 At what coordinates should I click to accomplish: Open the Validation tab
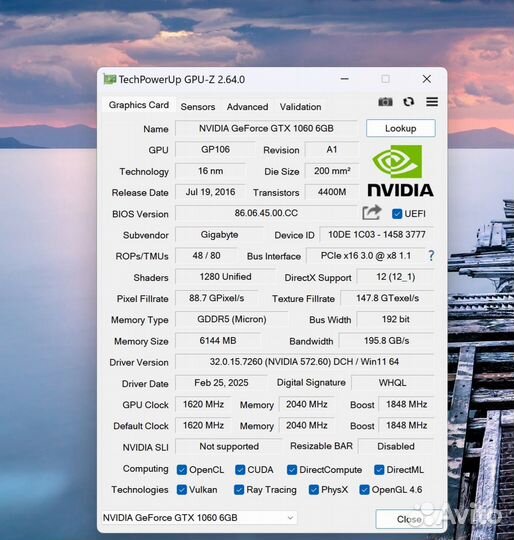click(301, 107)
